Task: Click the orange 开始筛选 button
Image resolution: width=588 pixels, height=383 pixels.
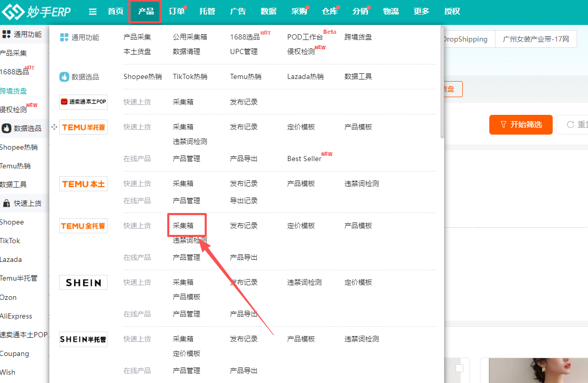Action: 520,125
